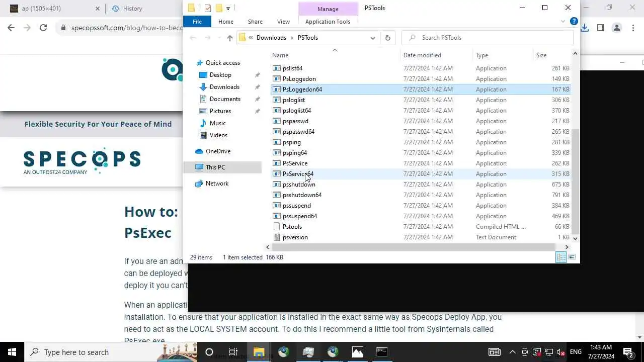Open Task View on the taskbar
Screen dimensions: 644x362
(x=233, y=352)
